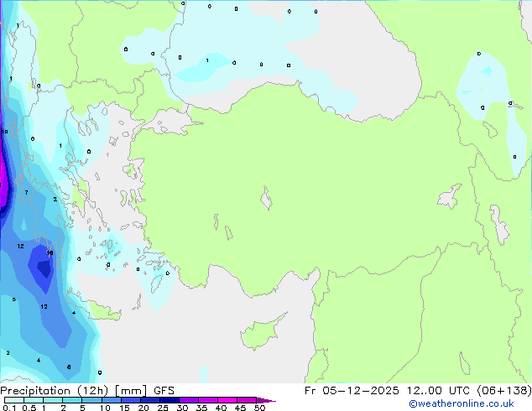Pick the 30–35 mm purple legend swatch
Viewport: 532px width, 411px height.
188,400
